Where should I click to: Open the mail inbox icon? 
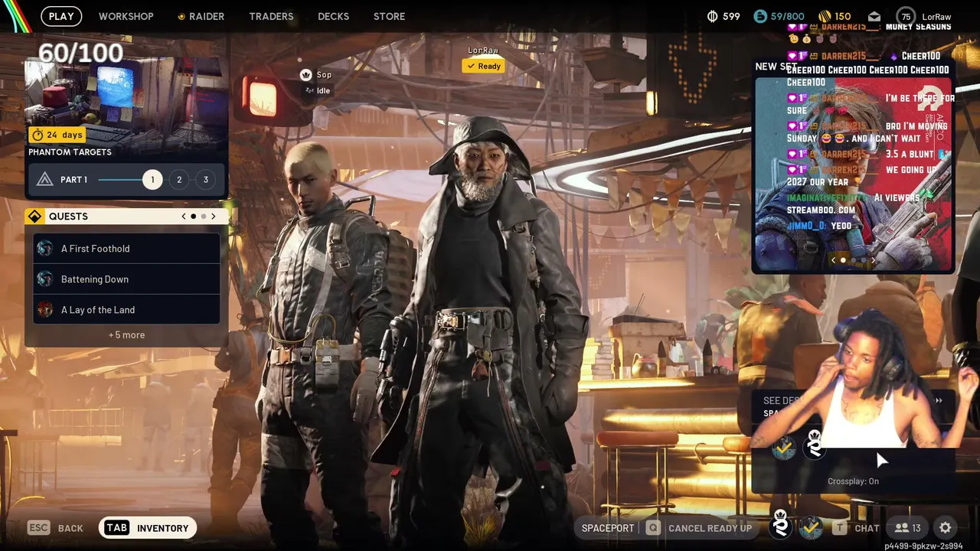point(874,16)
